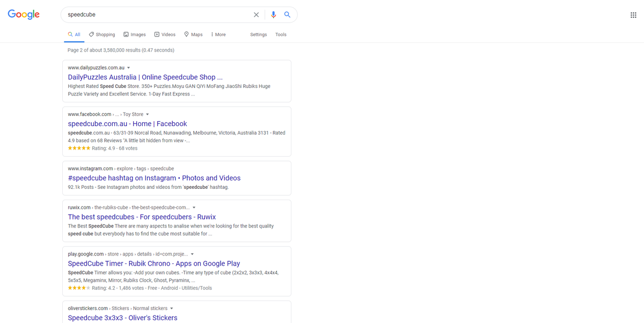Expand dropdown next to play.google.com URL
This screenshot has width=644, height=323.
pyautogui.click(x=192, y=254)
